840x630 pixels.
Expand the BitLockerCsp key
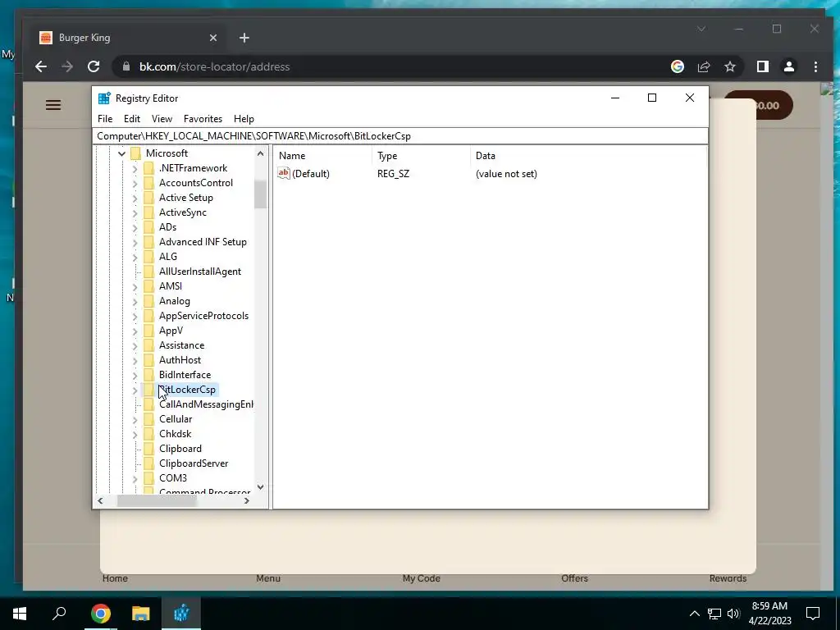[135, 390]
